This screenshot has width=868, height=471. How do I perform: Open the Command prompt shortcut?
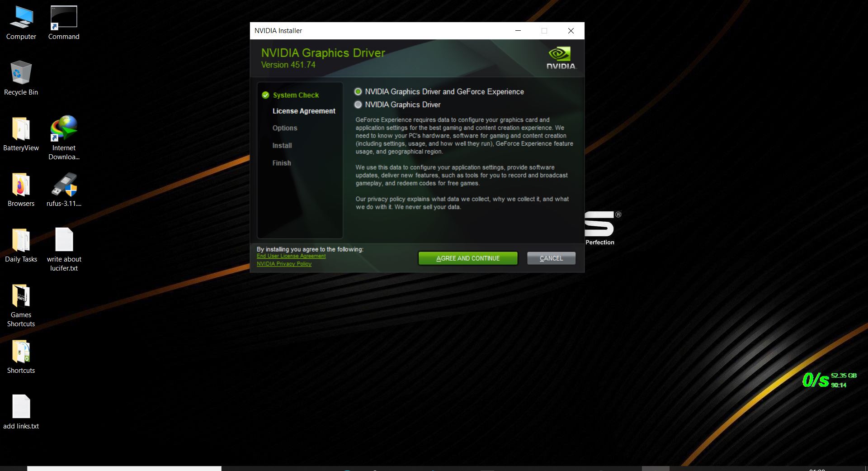tap(64, 23)
